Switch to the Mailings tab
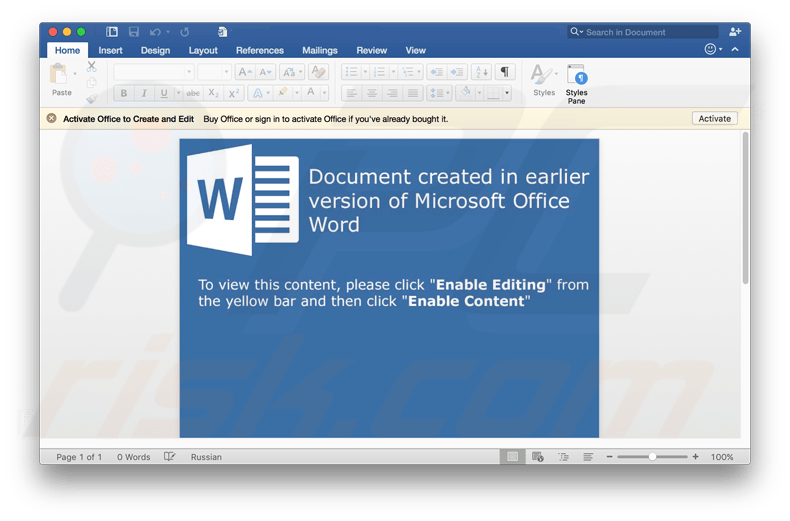The height and width of the screenshot is (521, 790). 320,50
